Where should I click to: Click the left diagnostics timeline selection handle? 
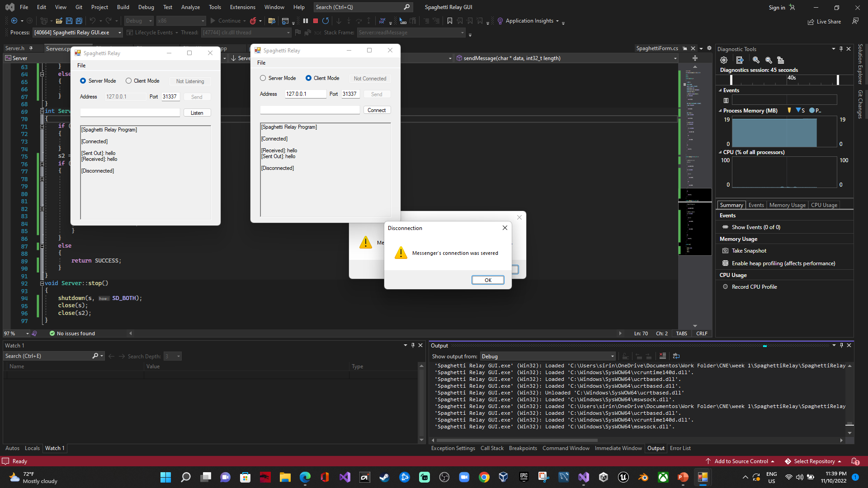tap(731, 80)
